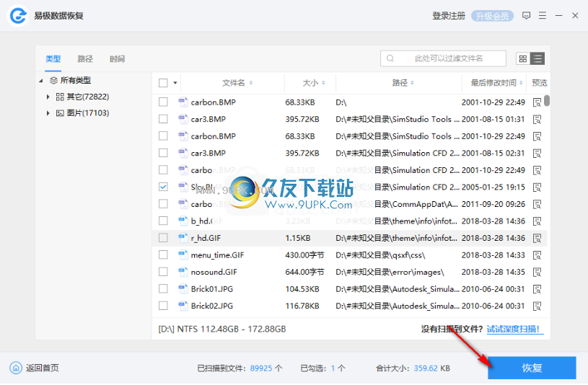This screenshot has height=385, width=588.
Task: Click the file icon of nosound.GIF
Action: click(183, 272)
